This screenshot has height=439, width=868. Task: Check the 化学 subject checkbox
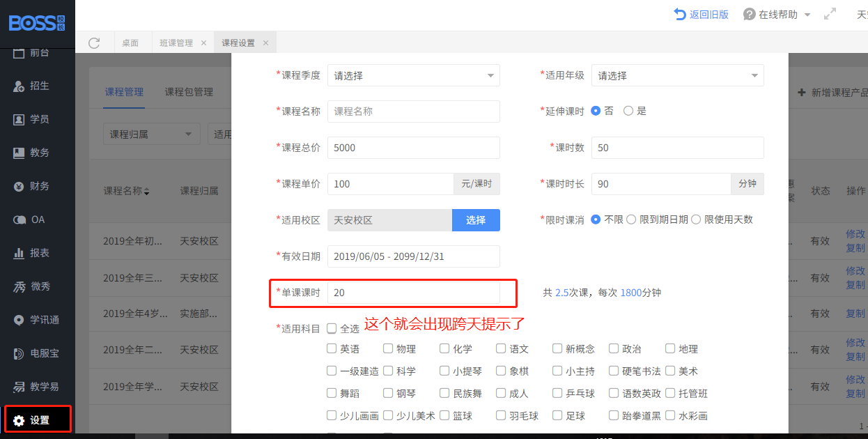[444, 348]
